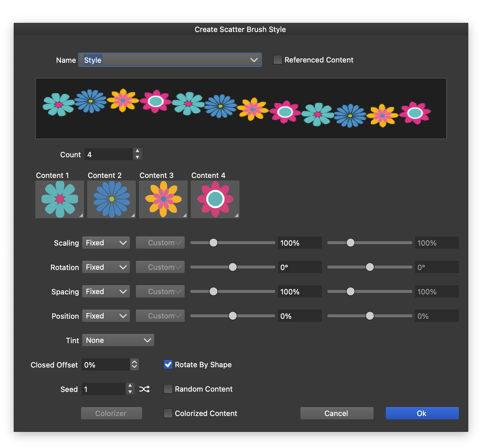Open the Scaling Fixed mode dropdown
482x448 pixels.
coord(106,243)
